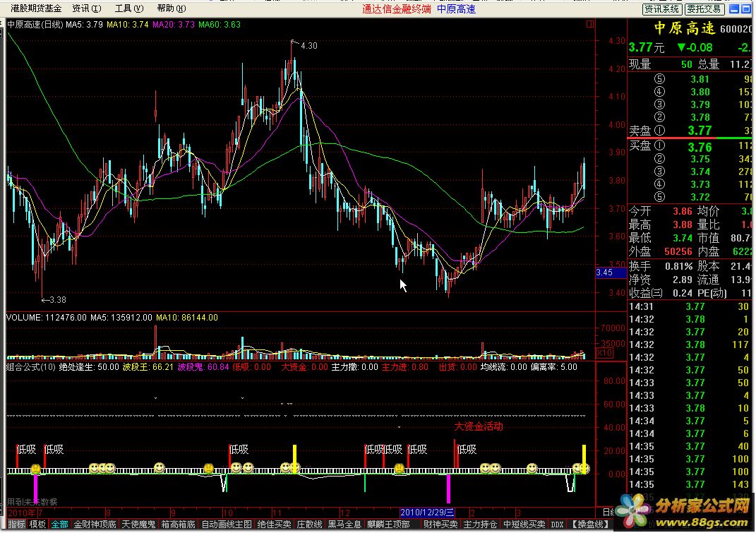Screen dimensions: 756x533
Task: Open the 工具(V) menu
Action: 129,8
